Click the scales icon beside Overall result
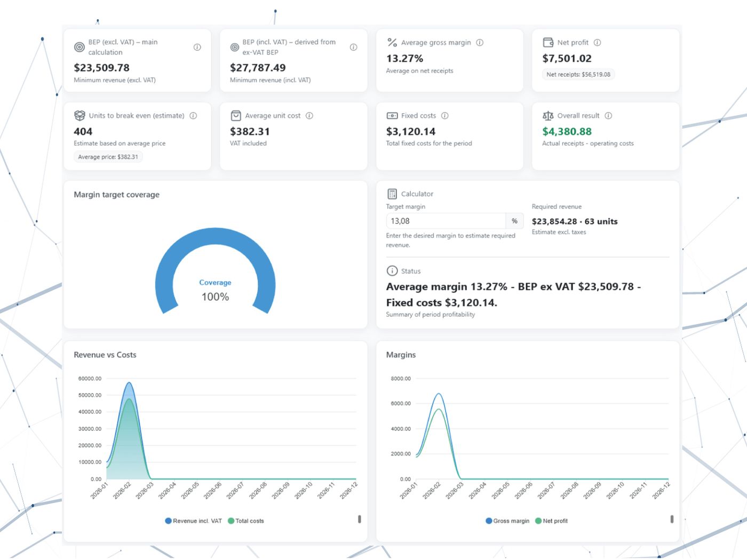 (548, 116)
